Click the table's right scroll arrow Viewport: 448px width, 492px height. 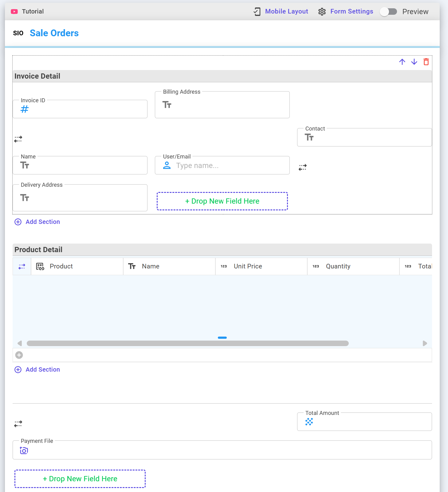425,343
